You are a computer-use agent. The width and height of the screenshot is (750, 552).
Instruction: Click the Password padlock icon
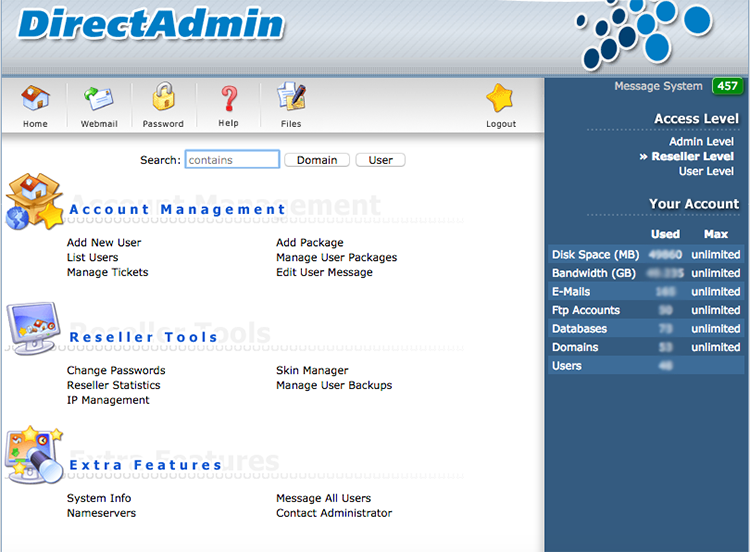[163, 96]
